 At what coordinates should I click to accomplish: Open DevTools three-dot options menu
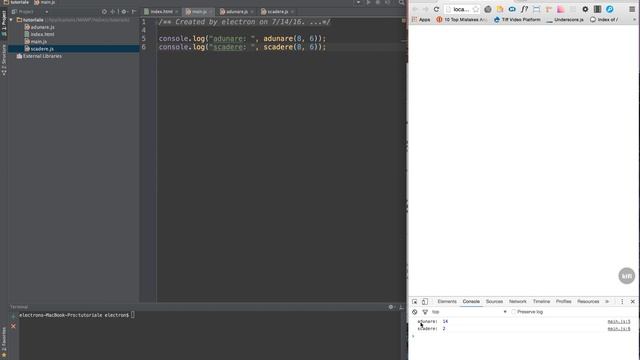point(622,302)
